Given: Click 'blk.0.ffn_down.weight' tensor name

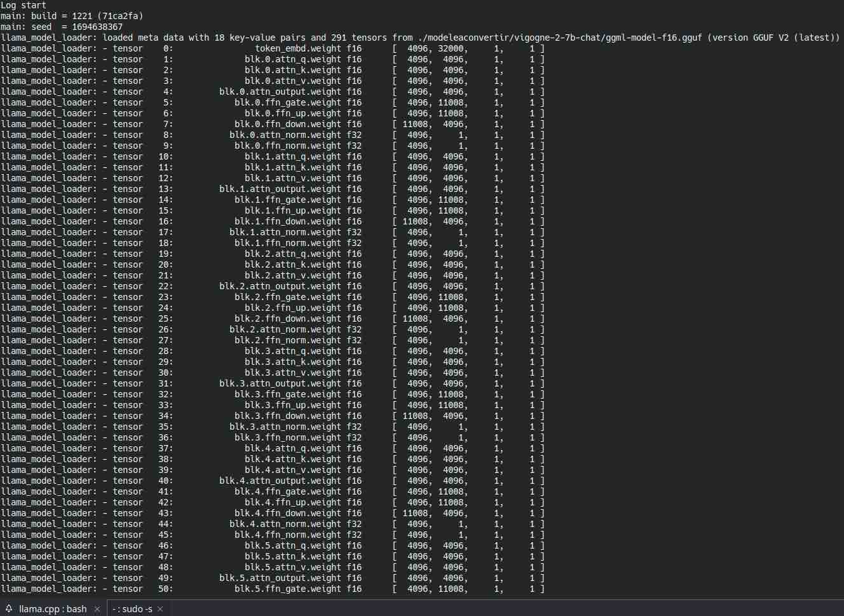Looking at the screenshot, I should [289, 124].
